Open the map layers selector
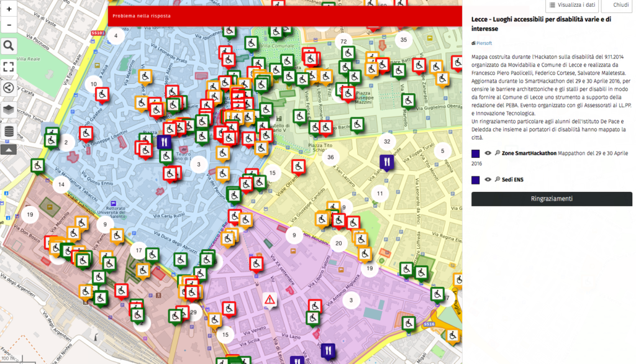Screen dimensions: 636x364 pos(9,109)
